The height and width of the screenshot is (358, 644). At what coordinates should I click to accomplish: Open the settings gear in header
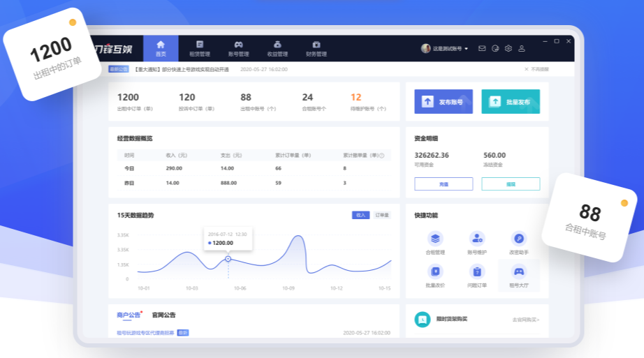(508, 49)
